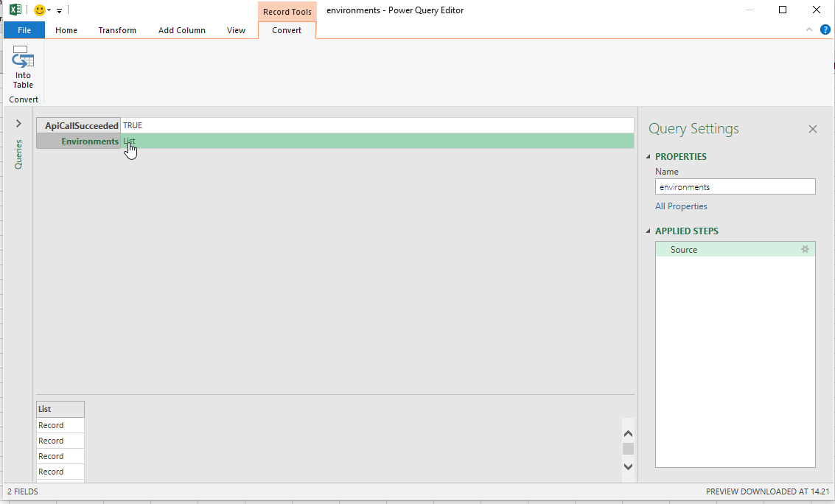Screen dimensions: 835x504
Task: Switch to the Transform tab
Action: point(117,30)
